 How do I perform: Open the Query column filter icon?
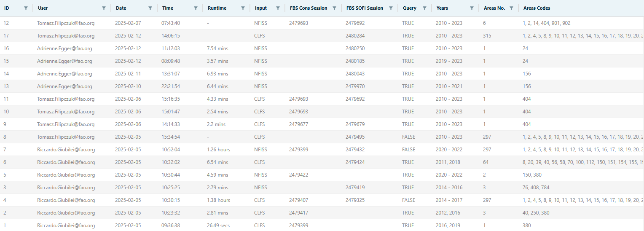click(424, 8)
